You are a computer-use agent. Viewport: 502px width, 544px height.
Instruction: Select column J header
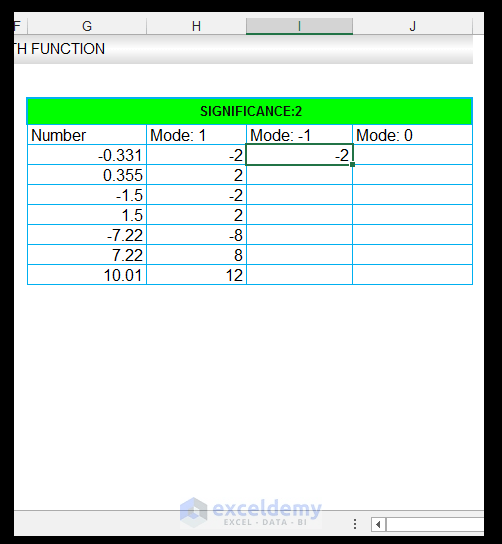coord(412,26)
